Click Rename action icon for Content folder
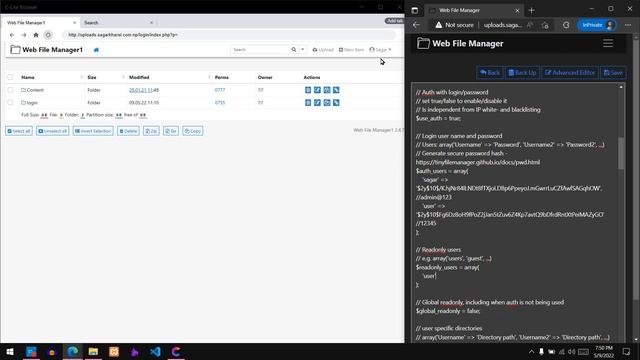 317,90
